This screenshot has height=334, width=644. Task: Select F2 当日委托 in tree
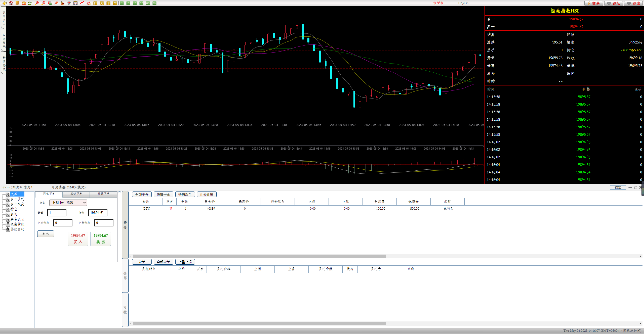(15, 199)
